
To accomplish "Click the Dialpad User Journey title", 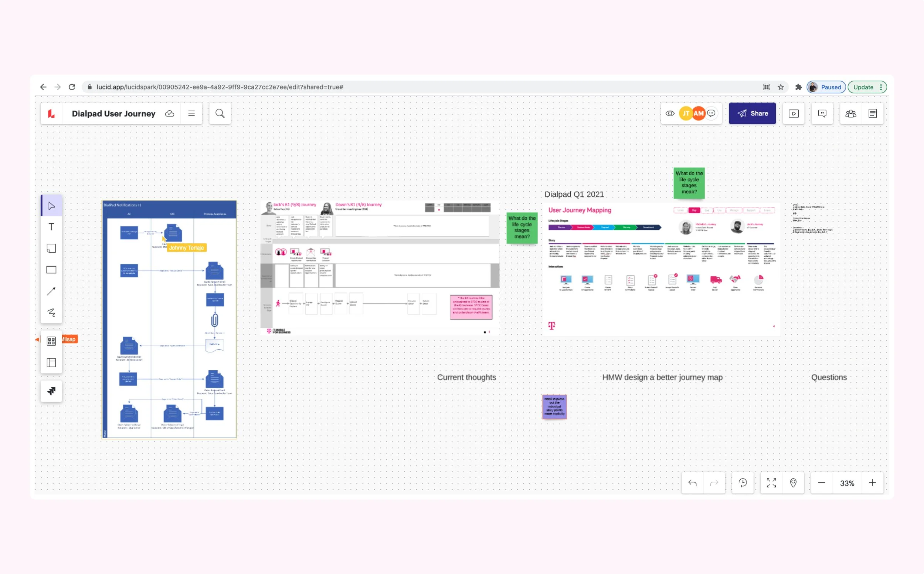I will tap(113, 114).
